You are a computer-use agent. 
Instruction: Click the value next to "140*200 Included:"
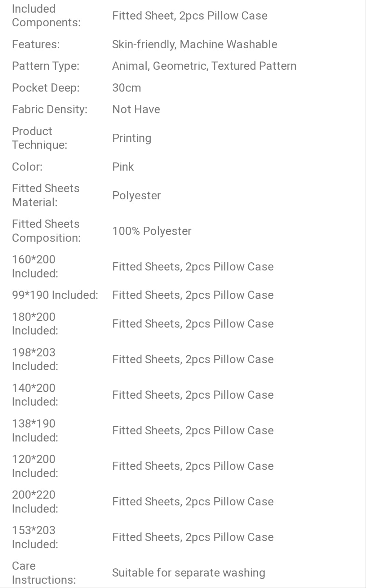coord(192,395)
